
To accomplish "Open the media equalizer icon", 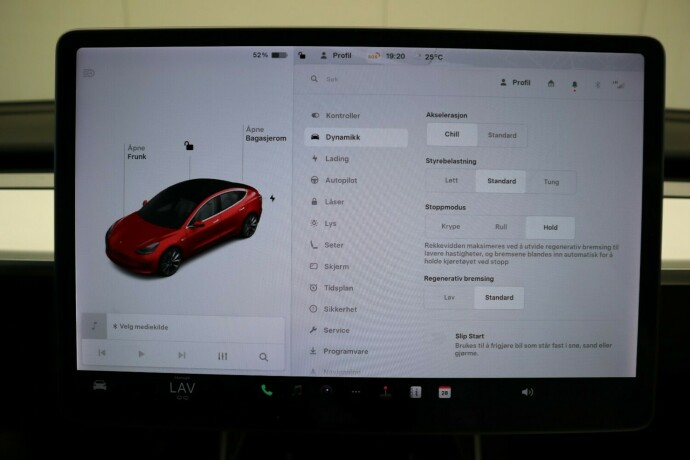I will pyautogui.click(x=223, y=356).
